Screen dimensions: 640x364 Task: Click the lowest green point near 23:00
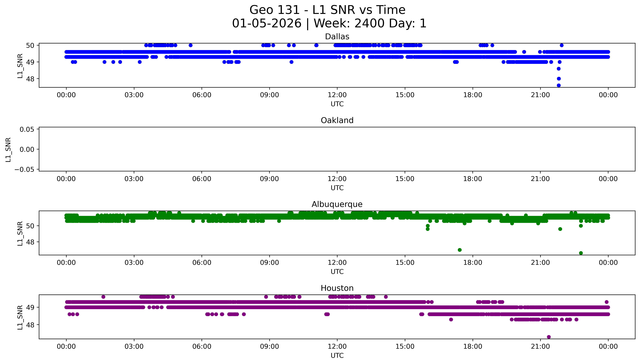pyautogui.click(x=581, y=253)
